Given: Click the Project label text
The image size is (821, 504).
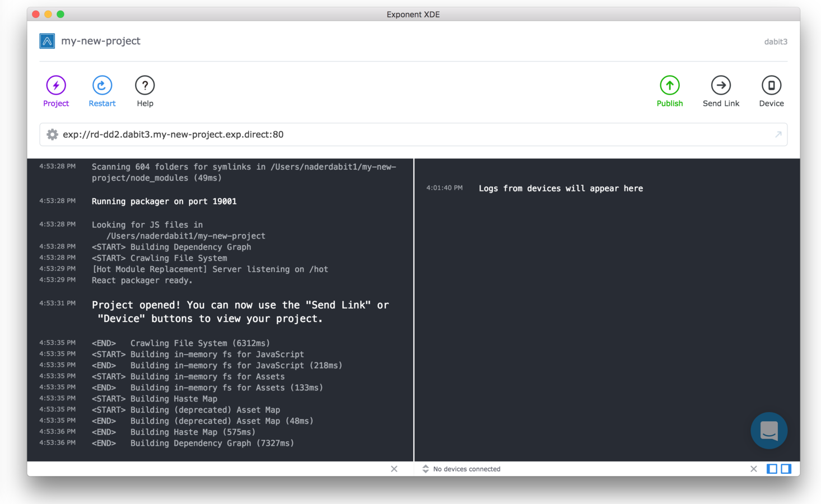Looking at the screenshot, I should 56,104.
